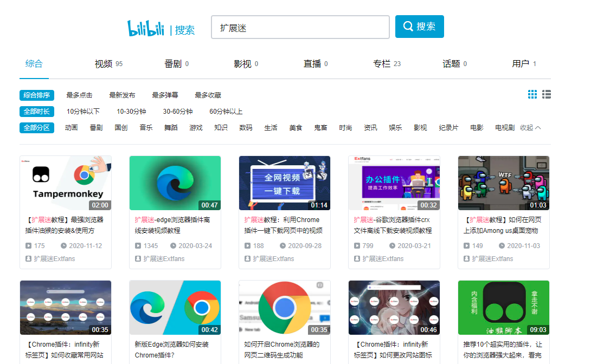The height and width of the screenshot is (364, 597).
Task: Filter category by 知识
Action: click(221, 128)
